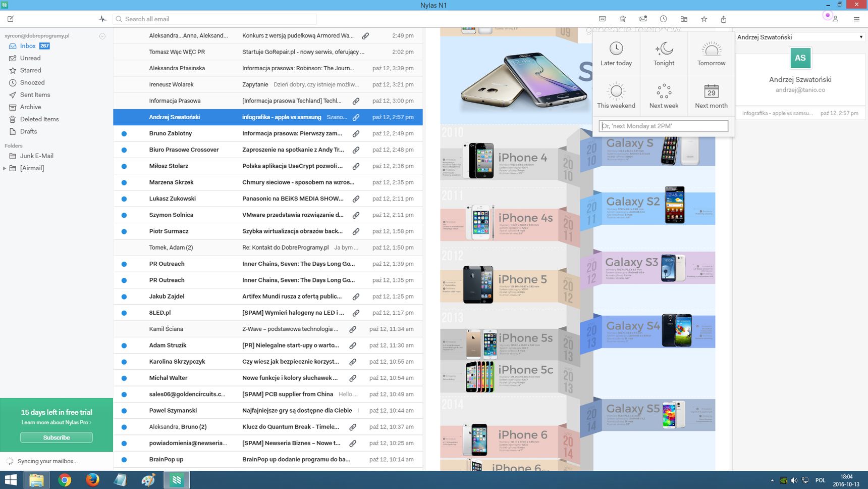Viewport: 868px width, 489px height.
Task: Open the Tomek, Adam (2) thread
Action: pyautogui.click(x=268, y=248)
